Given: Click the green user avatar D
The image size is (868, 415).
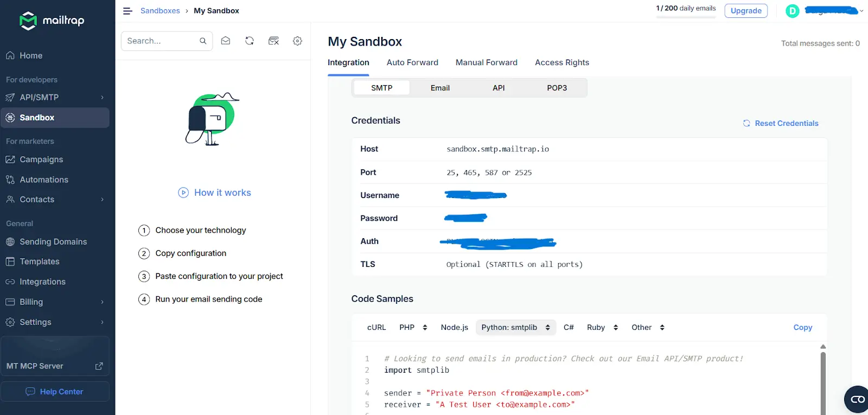Looking at the screenshot, I should (x=793, y=11).
